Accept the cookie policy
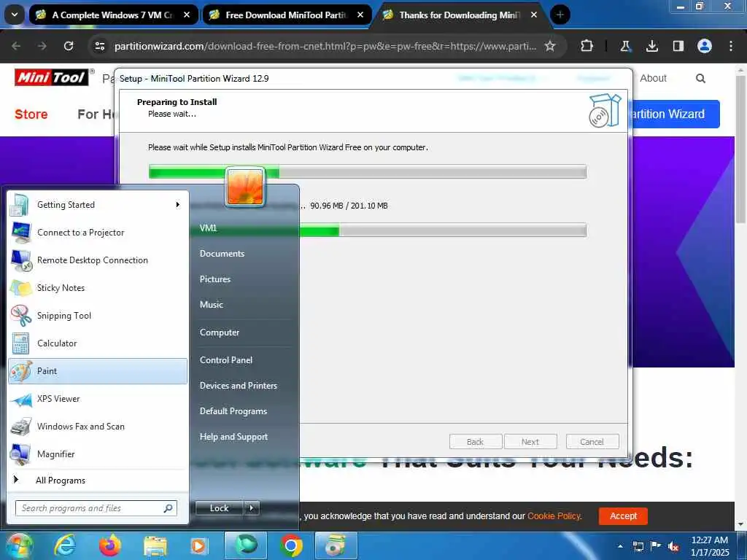The width and height of the screenshot is (747, 560). (623, 516)
